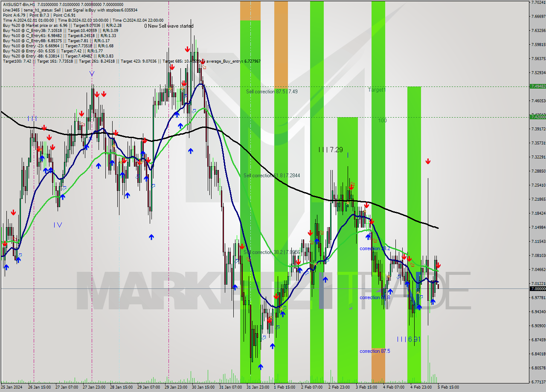Click the '100' level label
The image size is (546, 392).
click(x=382, y=121)
